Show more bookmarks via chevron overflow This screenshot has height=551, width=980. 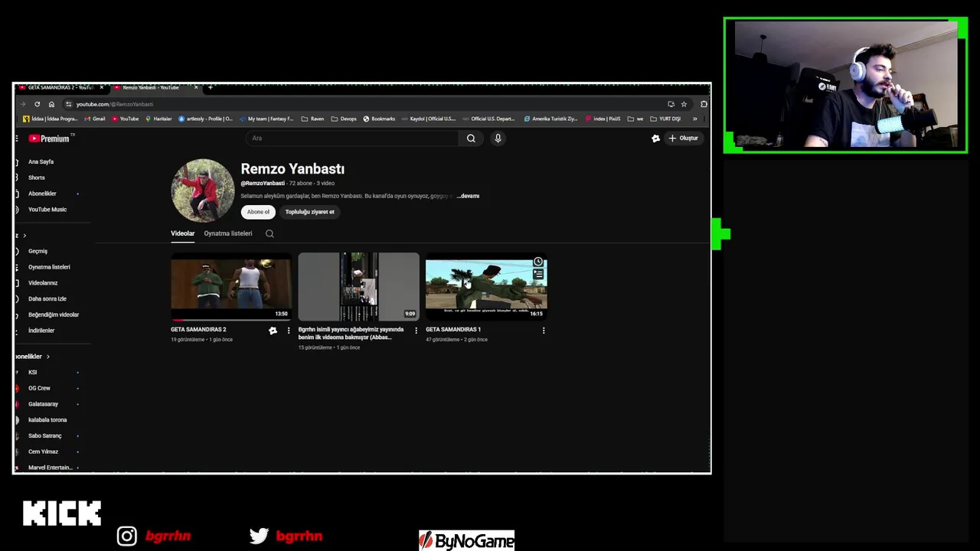694,119
